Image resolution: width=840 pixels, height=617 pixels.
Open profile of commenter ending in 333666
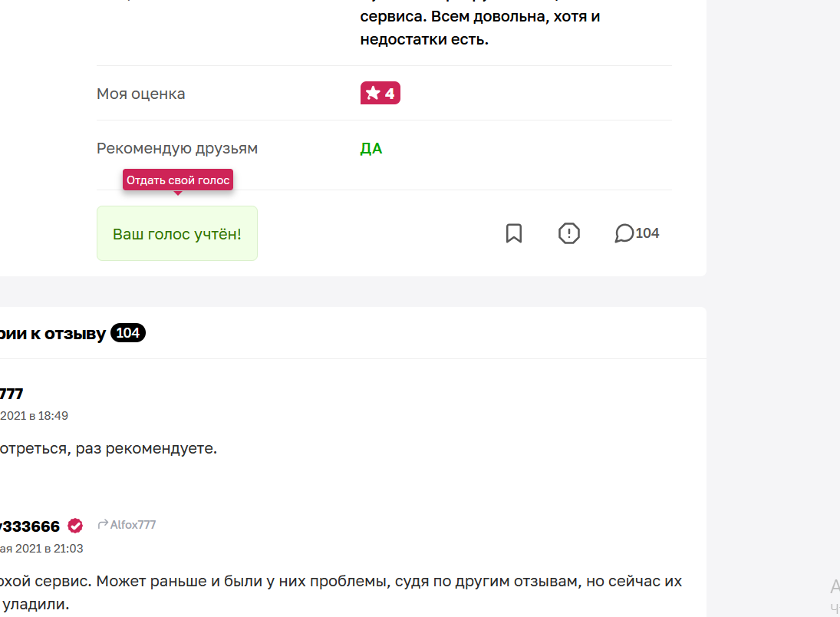point(29,526)
